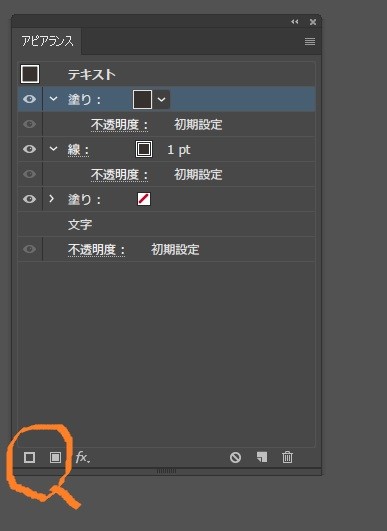
Task: Toggle visibility of the 線 row
Action: click(29, 149)
